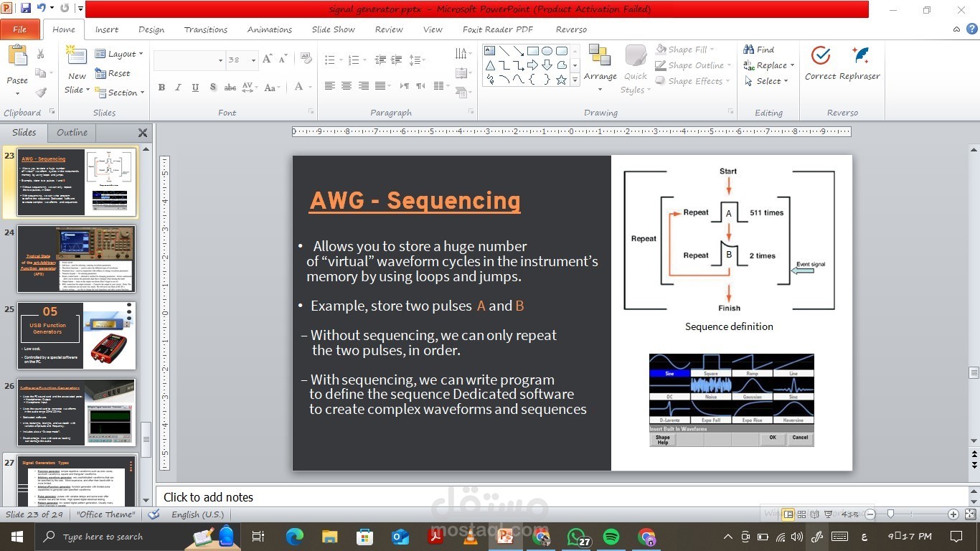
Task: Click the Copy icon in Clipboard group
Action: coord(41,73)
